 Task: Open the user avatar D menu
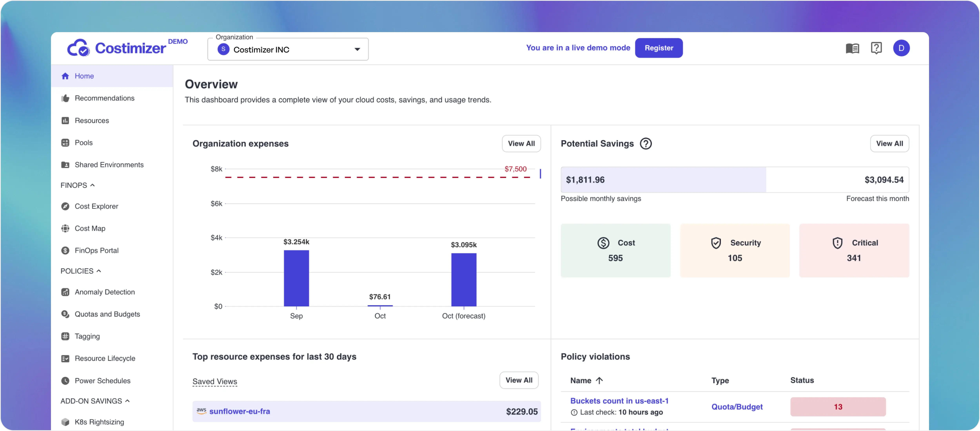tap(901, 48)
